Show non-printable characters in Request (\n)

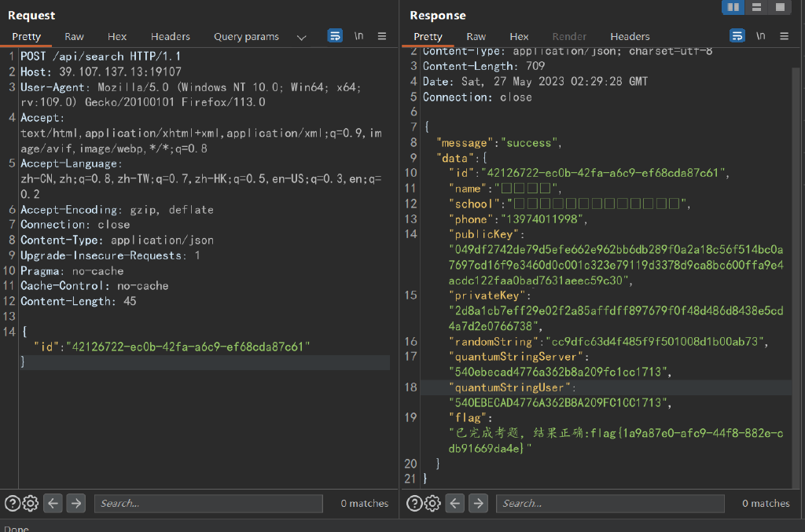(358, 36)
